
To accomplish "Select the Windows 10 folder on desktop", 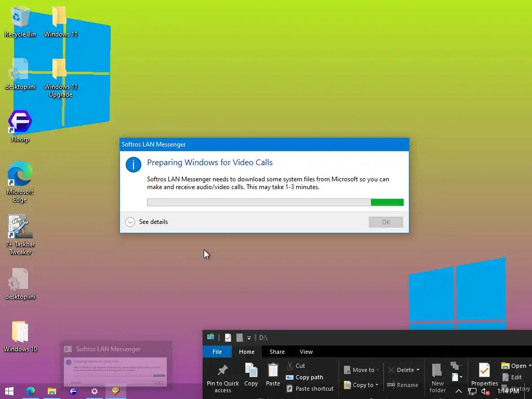I will coord(20,336).
